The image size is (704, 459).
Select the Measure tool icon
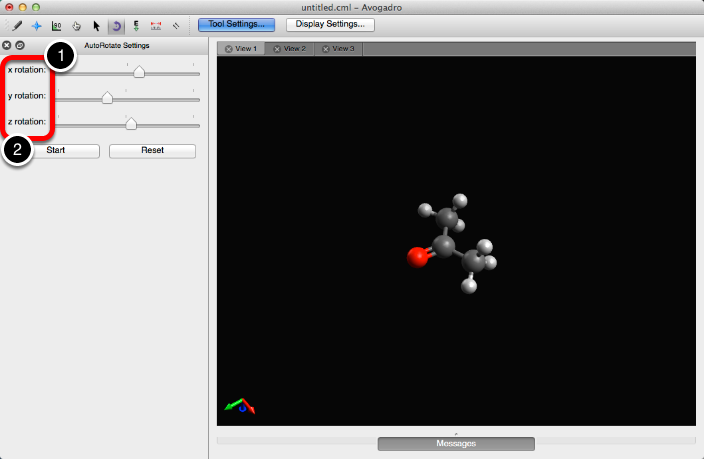156,25
